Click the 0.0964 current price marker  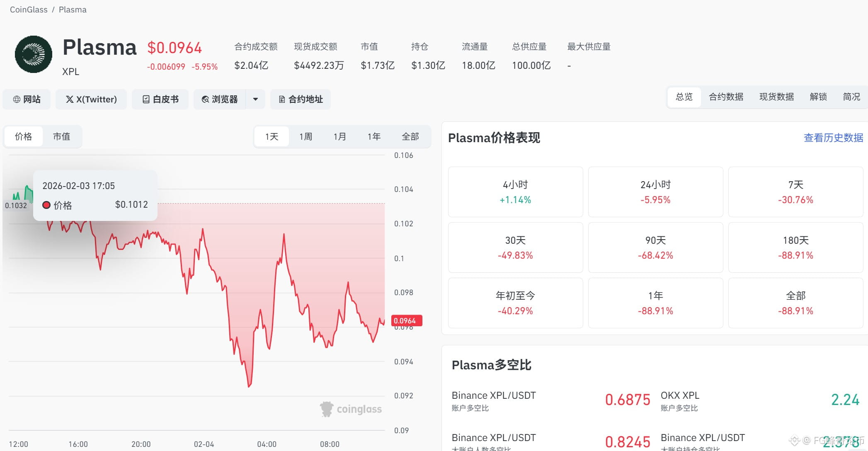pyautogui.click(x=406, y=320)
